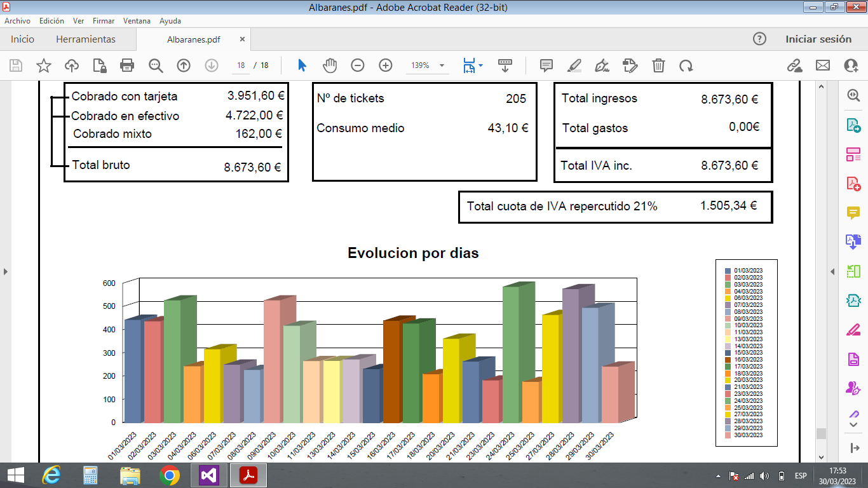Screen dimensions: 868x488
Task: Activate the arrow selection tool
Action: (302, 65)
